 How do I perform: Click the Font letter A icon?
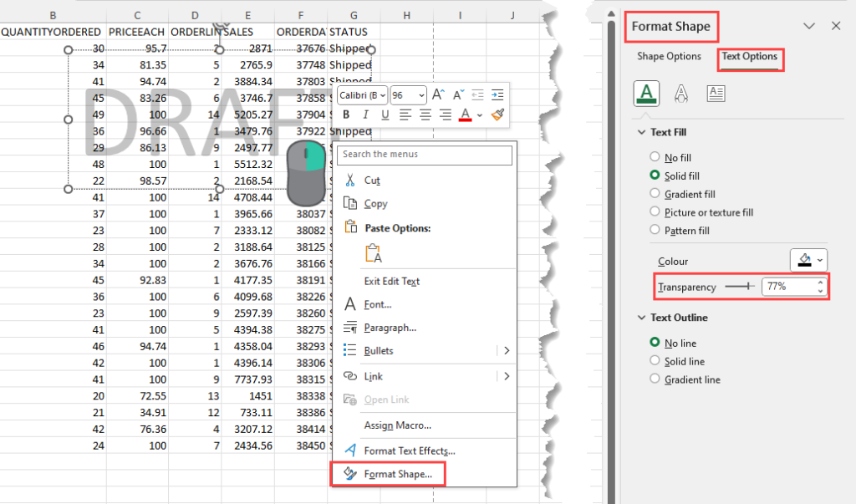point(350,304)
